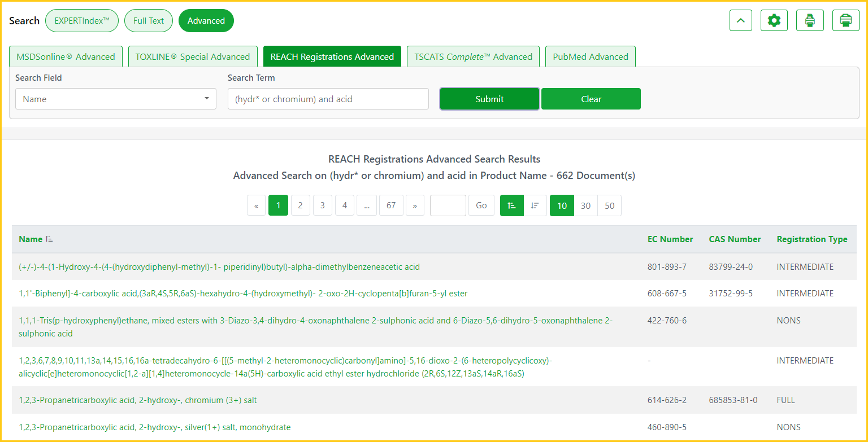Sort results in descending order
Viewport: 868px width, 442px height.
coord(535,205)
